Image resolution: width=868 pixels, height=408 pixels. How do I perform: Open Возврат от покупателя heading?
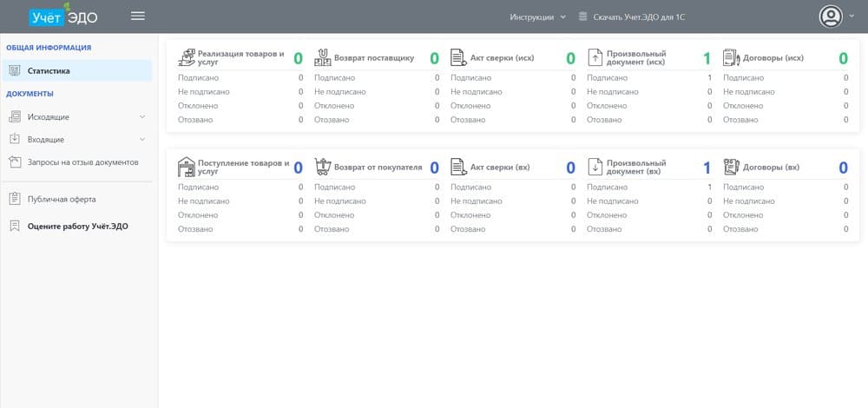[378, 168]
